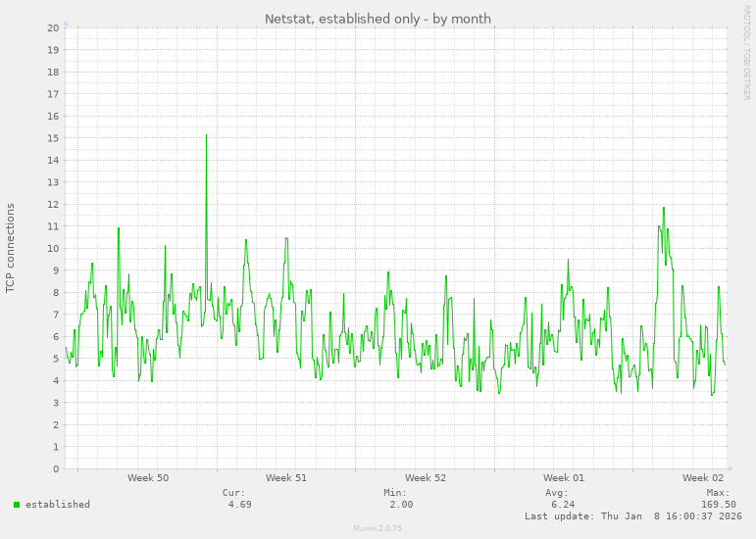Click the green established legend color swatch

pyautogui.click(x=17, y=505)
